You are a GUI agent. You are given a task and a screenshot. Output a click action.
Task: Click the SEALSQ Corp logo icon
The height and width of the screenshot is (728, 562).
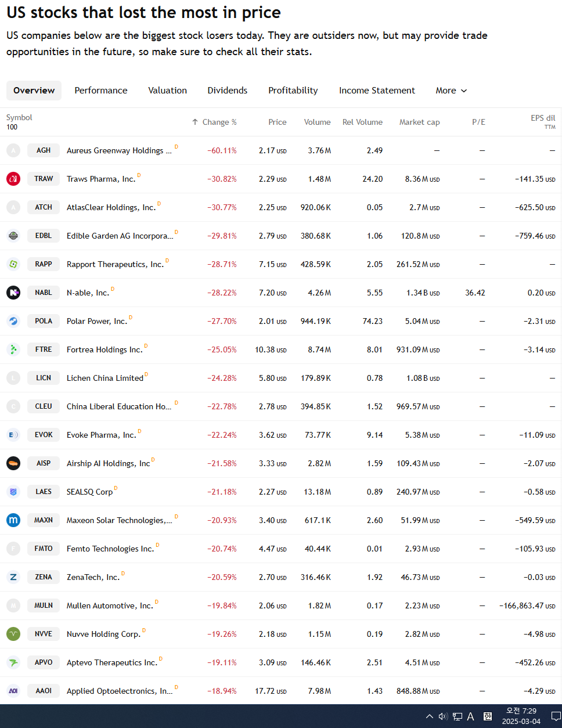click(13, 492)
